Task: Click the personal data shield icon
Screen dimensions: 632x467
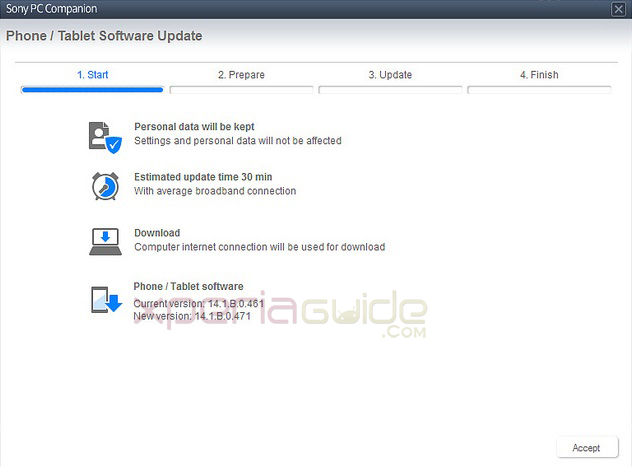Action: point(105,137)
